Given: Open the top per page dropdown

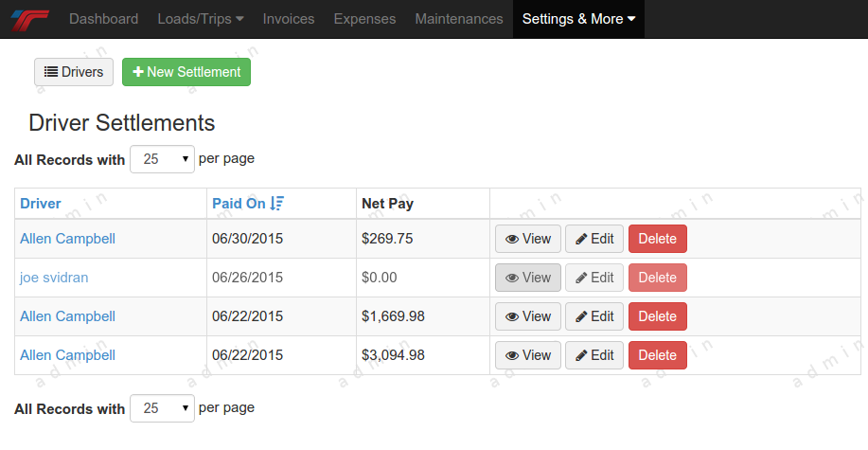Looking at the screenshot, I should pos(162,159).
